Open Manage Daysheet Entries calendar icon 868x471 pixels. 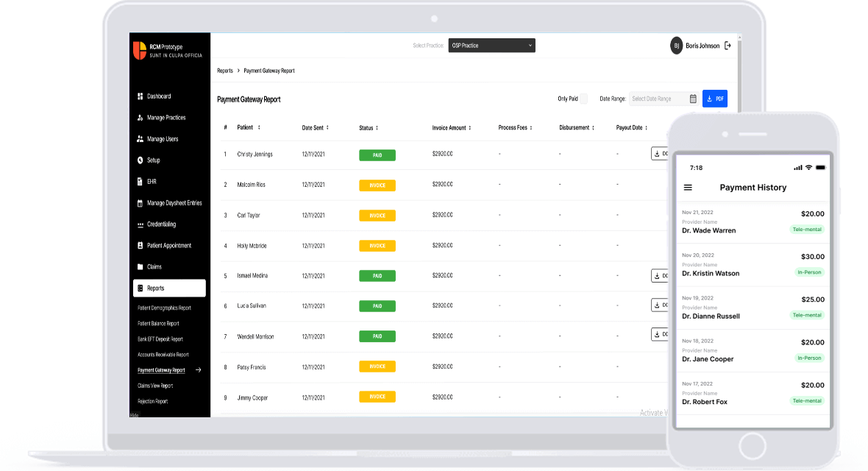140,202
